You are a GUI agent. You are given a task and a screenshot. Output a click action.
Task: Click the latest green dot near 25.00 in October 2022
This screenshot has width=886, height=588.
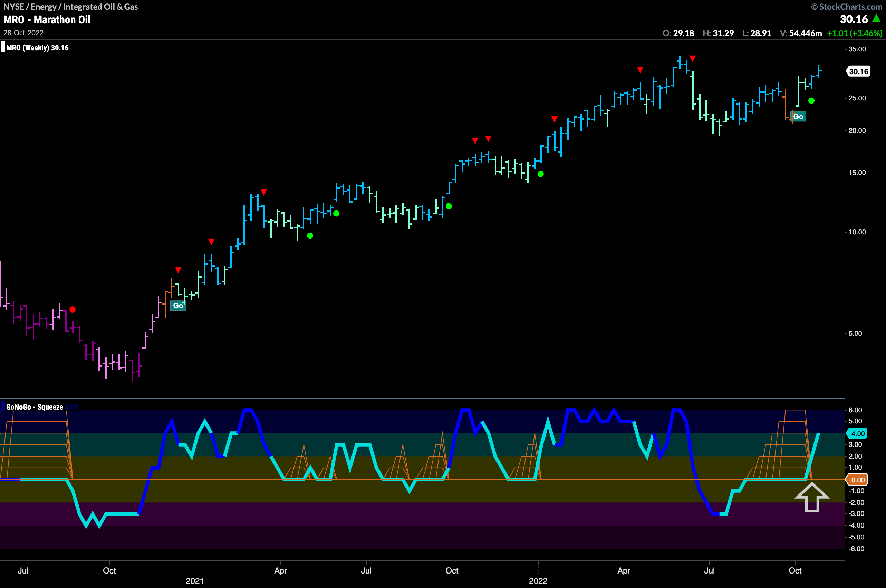tap(811, 100)
